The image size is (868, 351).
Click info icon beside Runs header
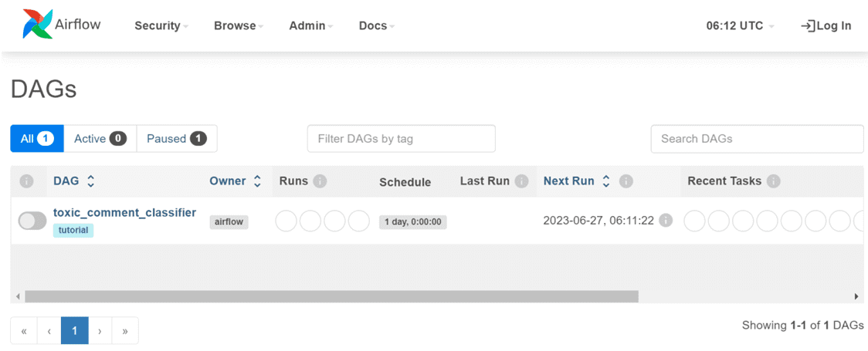point(320,181)
